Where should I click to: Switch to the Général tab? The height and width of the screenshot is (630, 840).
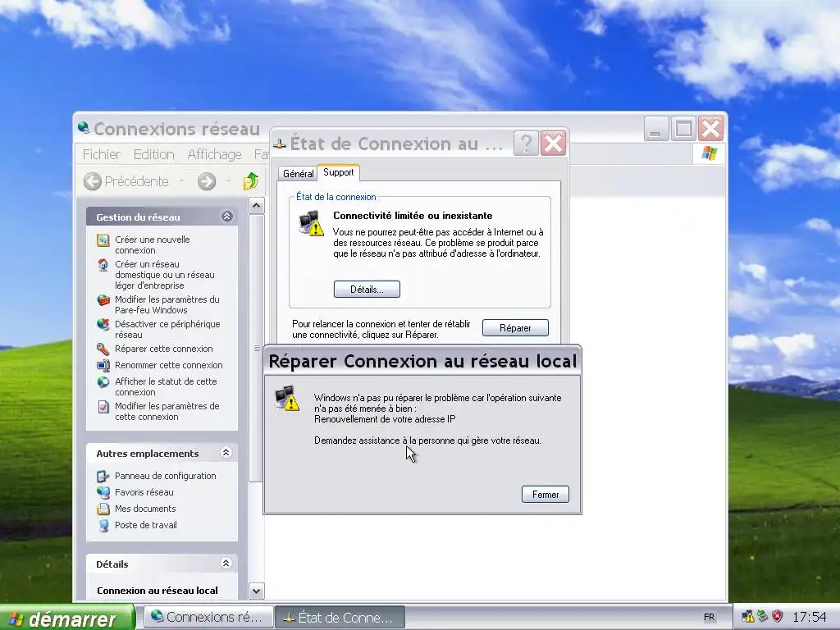click(x=298, y=174)
